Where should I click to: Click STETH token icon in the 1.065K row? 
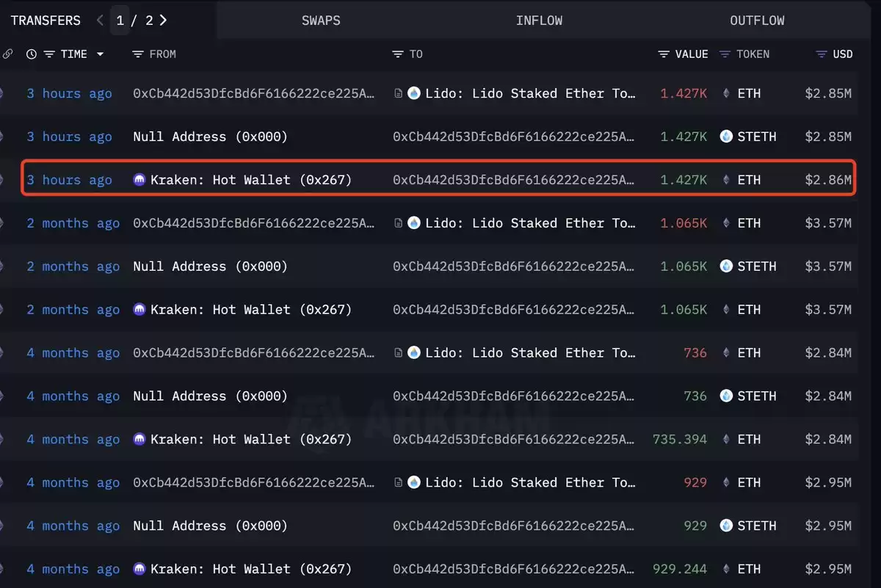pyautogui.click(x=726, y=266)
